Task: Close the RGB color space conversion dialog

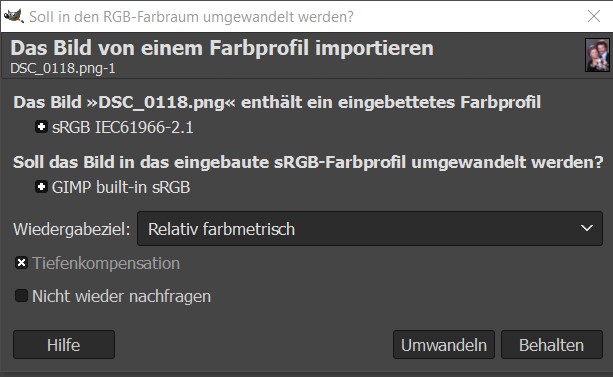Action: pyautogui.click(x=594, y=16)
